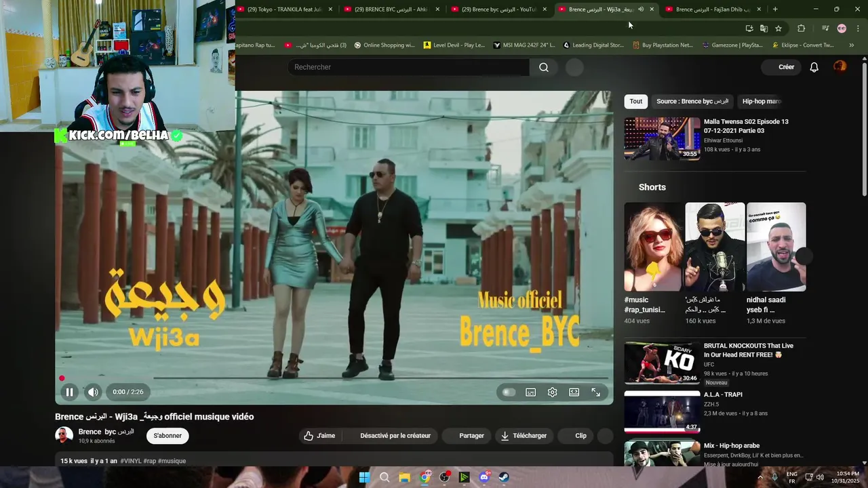Screen dimensions: 868x488
Task: Toggle the autoplay switch in player
Action: 509,392
